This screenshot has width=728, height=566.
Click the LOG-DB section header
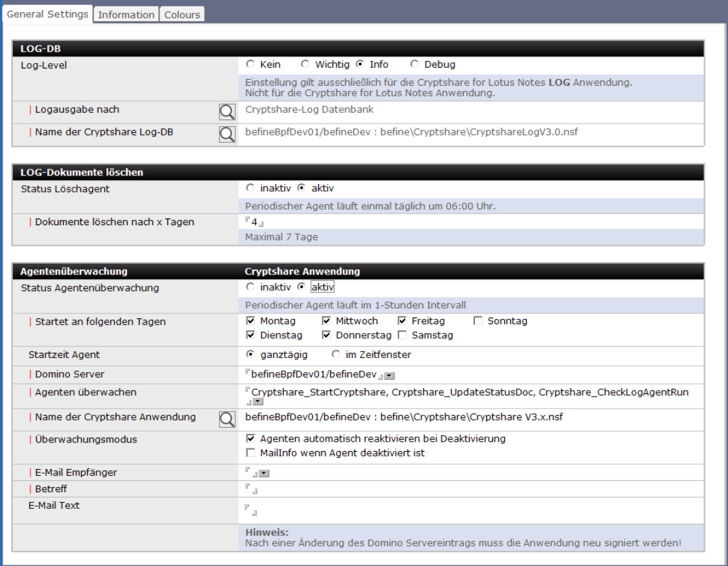[x=357, y=48]
